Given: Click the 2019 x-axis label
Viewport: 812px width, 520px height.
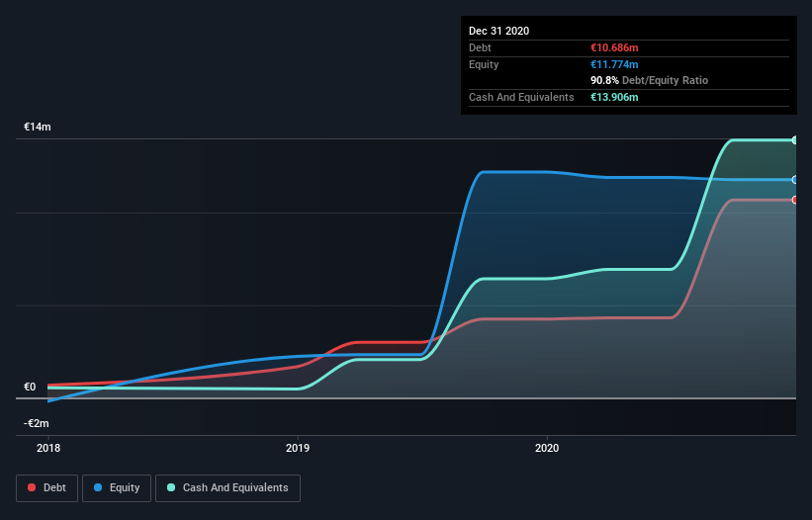Looking at the screenshot, I should coord(298,448).
